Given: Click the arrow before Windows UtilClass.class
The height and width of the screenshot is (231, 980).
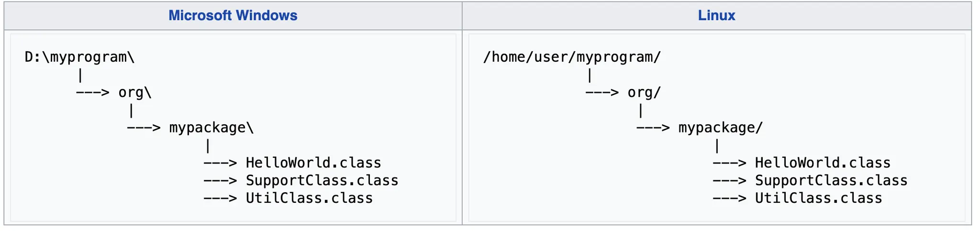Looking at the screenshot, I should click(220, 198).
